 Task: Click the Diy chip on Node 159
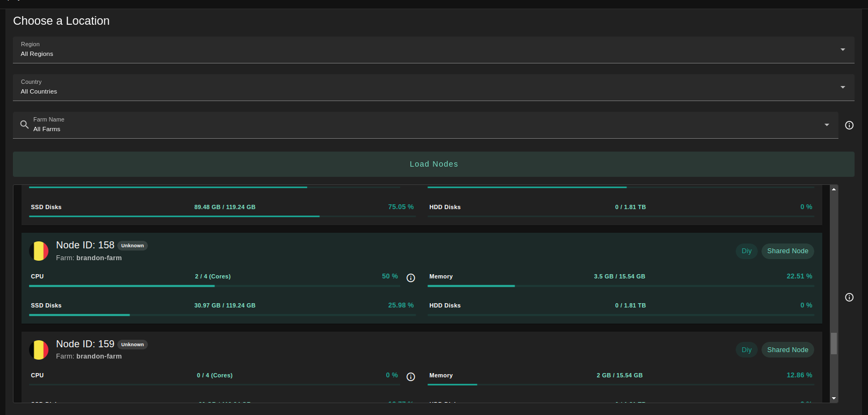746,350
